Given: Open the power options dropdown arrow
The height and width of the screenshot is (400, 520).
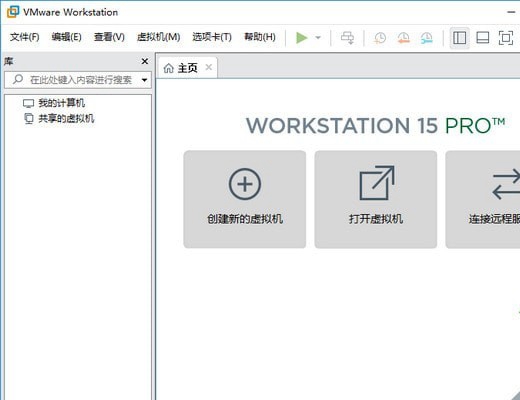Looking at the screenshot, I should coord(318,38).
